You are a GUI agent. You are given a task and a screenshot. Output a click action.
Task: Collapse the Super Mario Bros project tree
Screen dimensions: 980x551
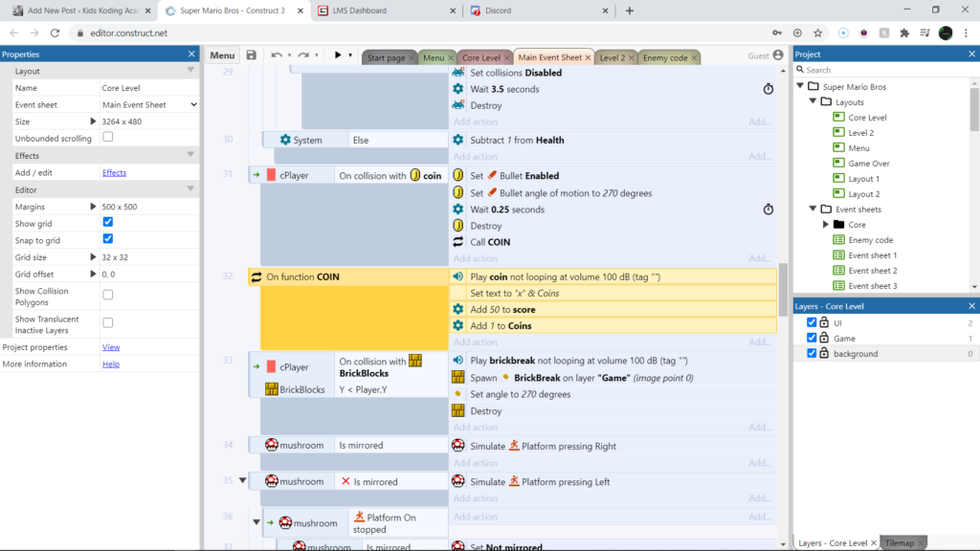tap(800, 86)
